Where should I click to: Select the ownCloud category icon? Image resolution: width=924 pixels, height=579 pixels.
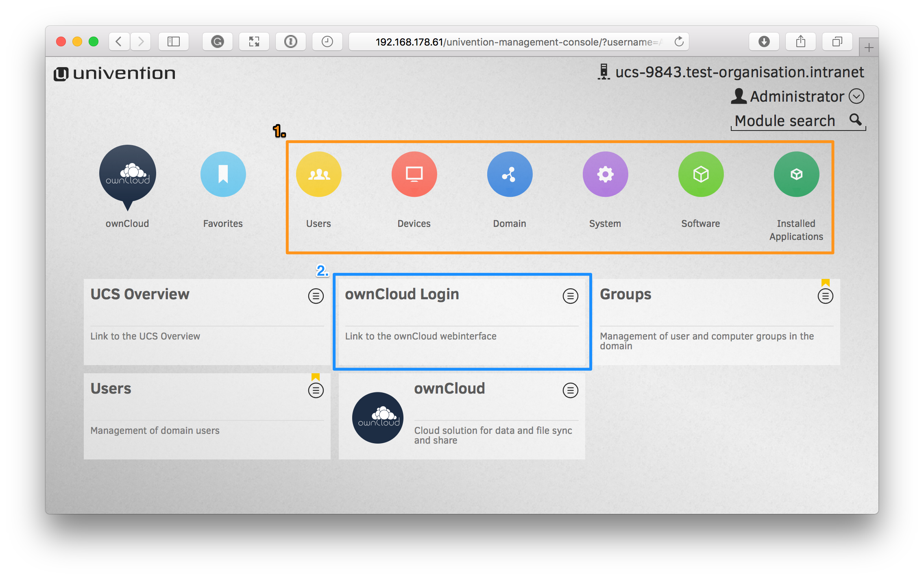tap(127, 175)
